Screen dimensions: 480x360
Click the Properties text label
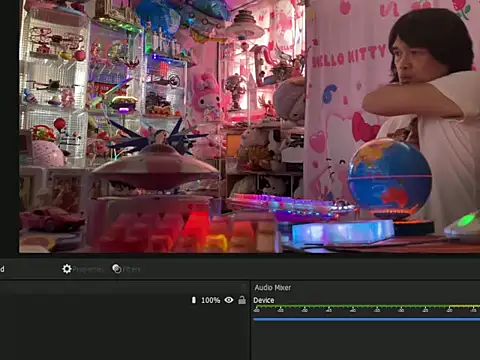88,269
